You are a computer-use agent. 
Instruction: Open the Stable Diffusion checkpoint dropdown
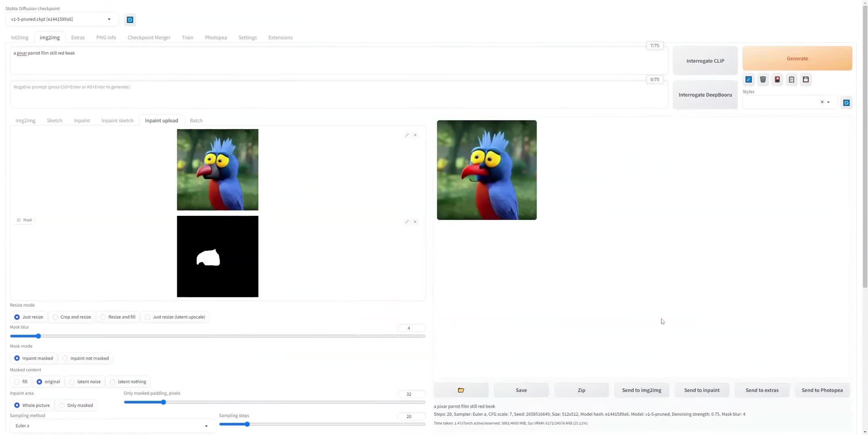pyautogui.click(x=109, y=19)
